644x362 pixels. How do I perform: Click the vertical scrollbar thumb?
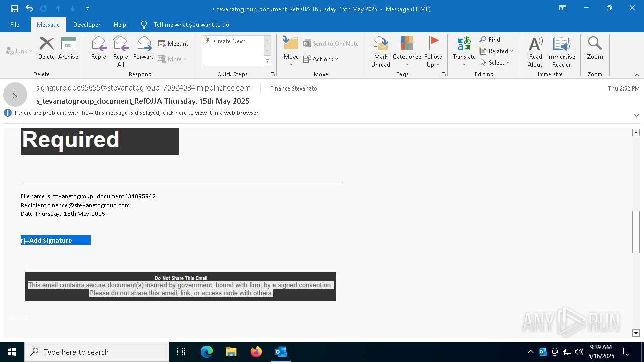coord(636,232)
